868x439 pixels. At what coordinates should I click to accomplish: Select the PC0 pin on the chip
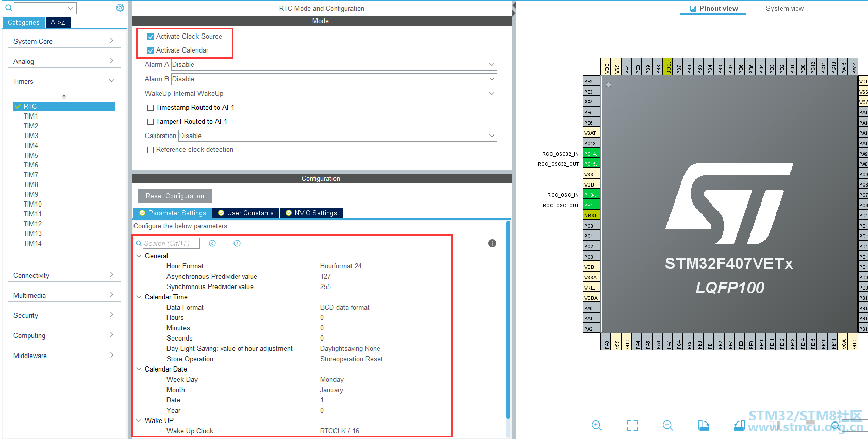[x=591, y=226]
